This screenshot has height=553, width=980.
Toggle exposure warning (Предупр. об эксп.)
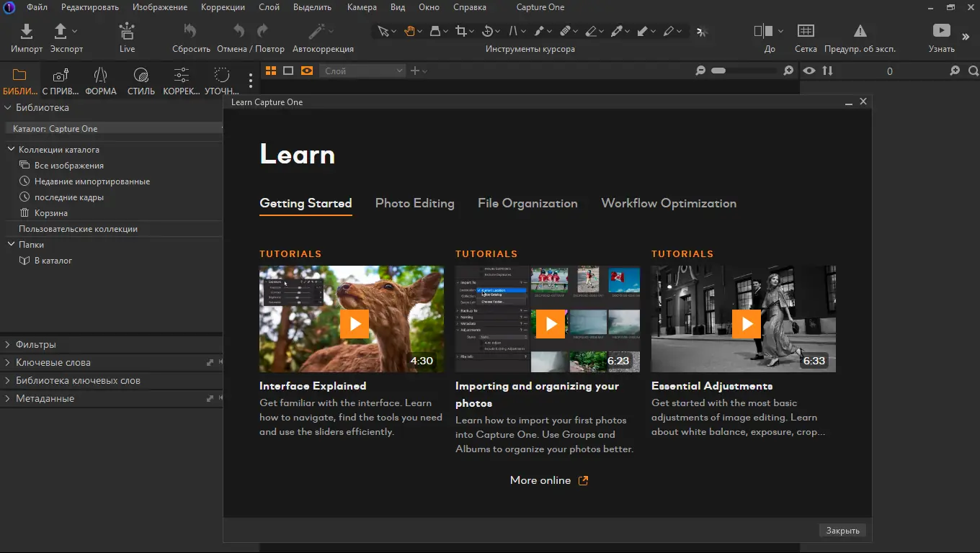(860, 31)
